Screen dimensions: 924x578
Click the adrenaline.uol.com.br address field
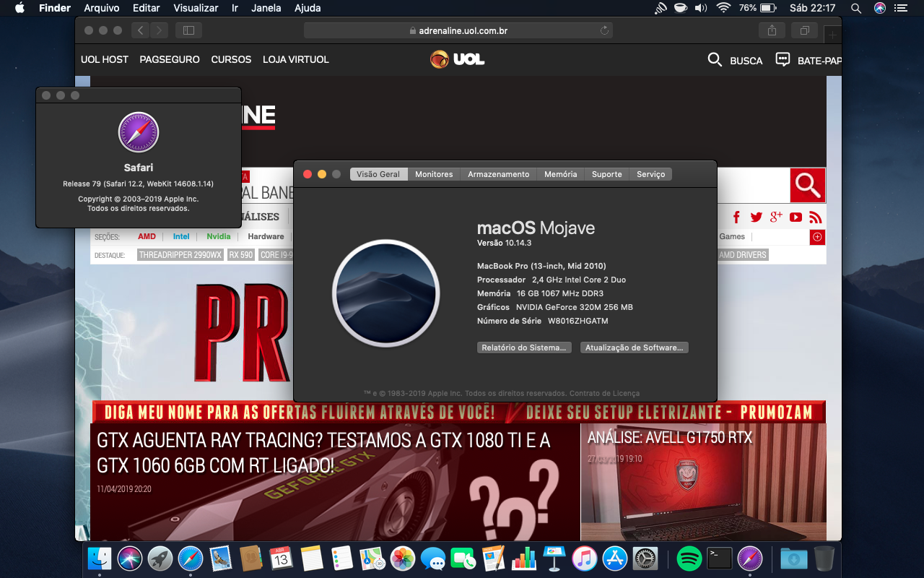point(458,30)
